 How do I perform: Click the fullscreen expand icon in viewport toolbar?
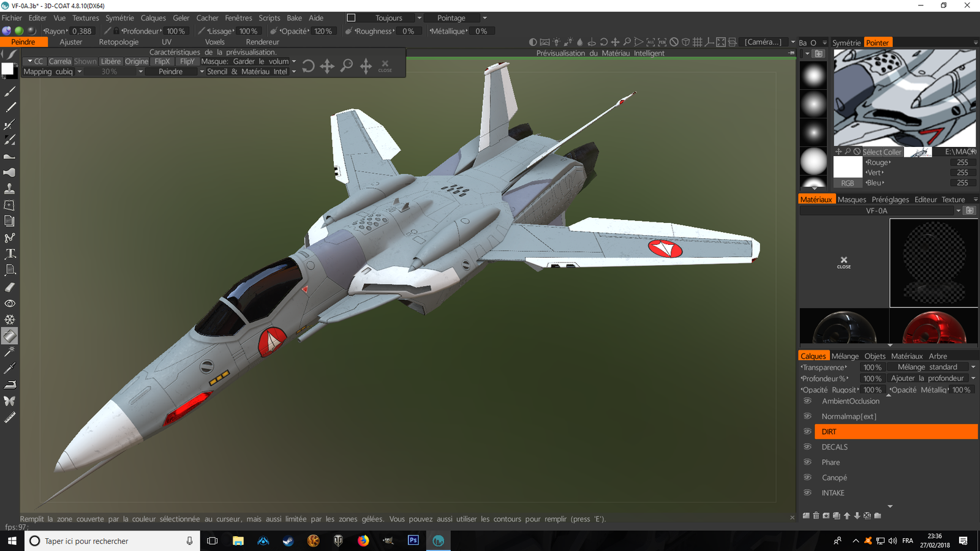(721, 42)
